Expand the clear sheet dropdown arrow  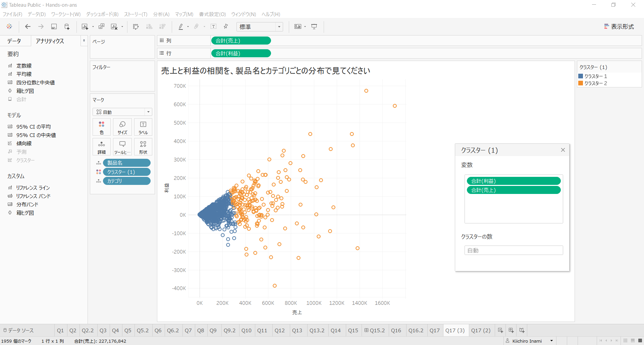pos(122,27)
